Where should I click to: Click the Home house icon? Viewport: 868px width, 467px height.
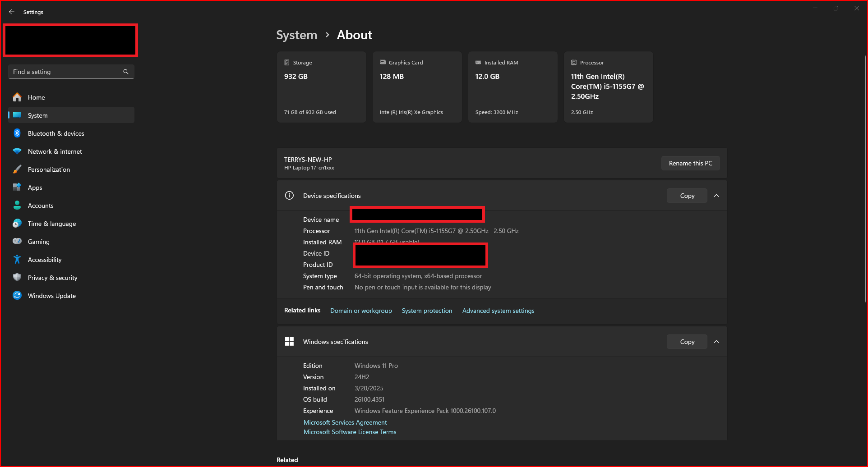tap(17, 97)
